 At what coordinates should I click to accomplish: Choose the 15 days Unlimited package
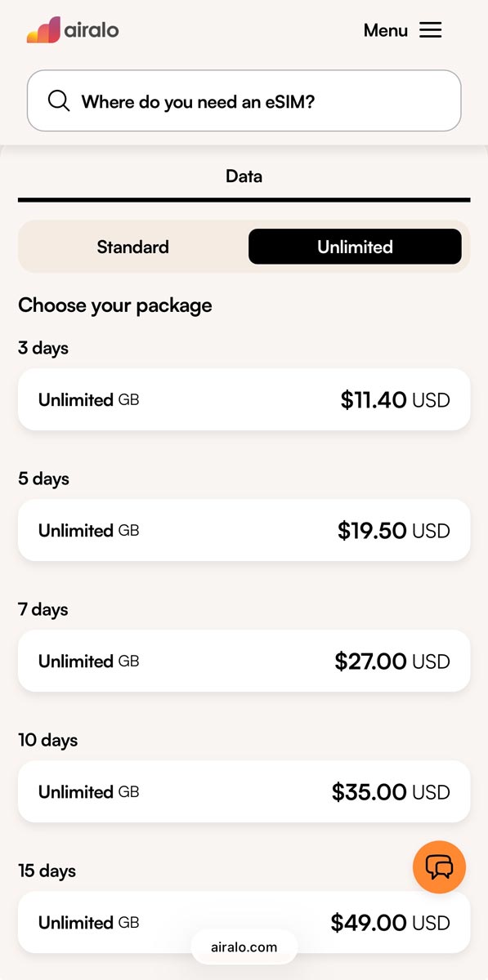tap(244, 922)
